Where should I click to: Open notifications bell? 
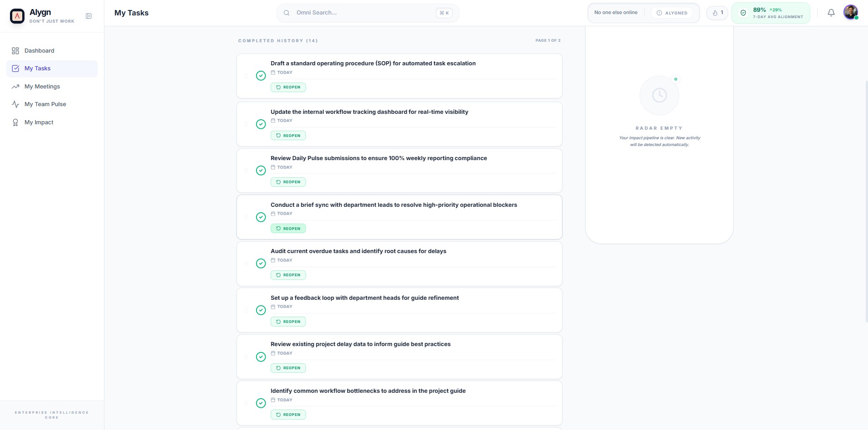point(831,13)
